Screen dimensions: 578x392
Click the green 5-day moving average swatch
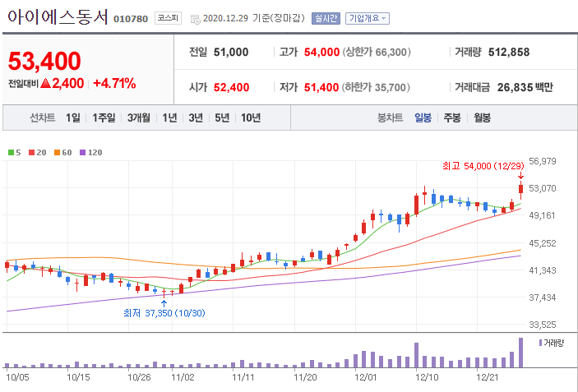click(11, 153)
